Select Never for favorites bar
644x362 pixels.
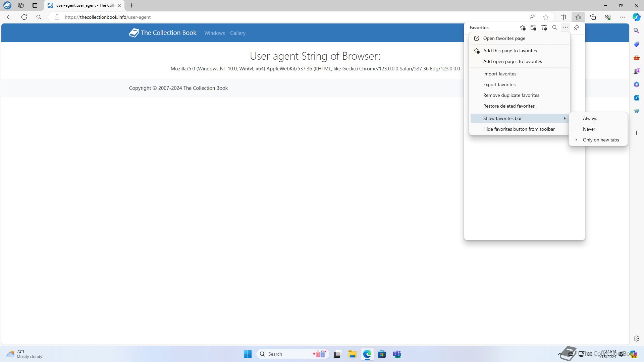click(598, 129)
